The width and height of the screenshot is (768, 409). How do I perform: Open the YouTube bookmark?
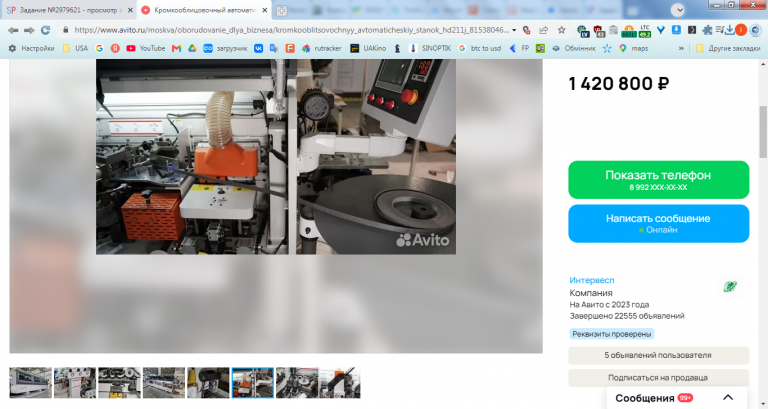point(145,48)
